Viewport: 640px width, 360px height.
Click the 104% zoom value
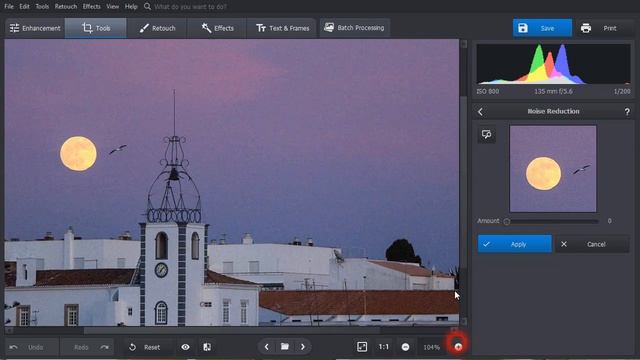(431, 347)
